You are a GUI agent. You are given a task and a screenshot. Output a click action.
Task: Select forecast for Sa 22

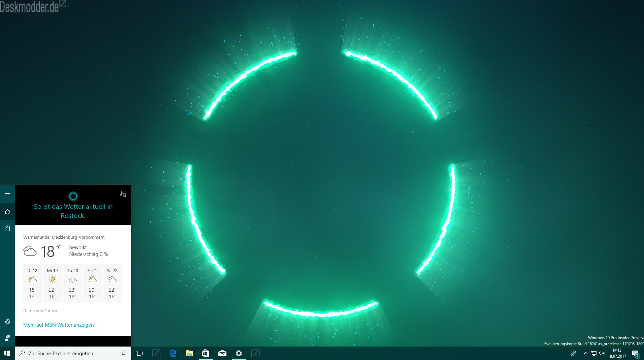(x=112, y=283)
